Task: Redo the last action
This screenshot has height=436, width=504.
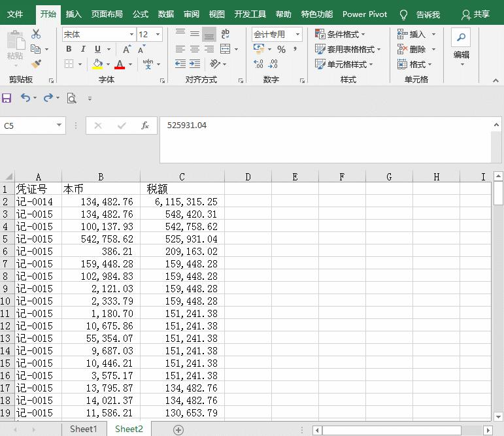Action: [x=48, y=97]
